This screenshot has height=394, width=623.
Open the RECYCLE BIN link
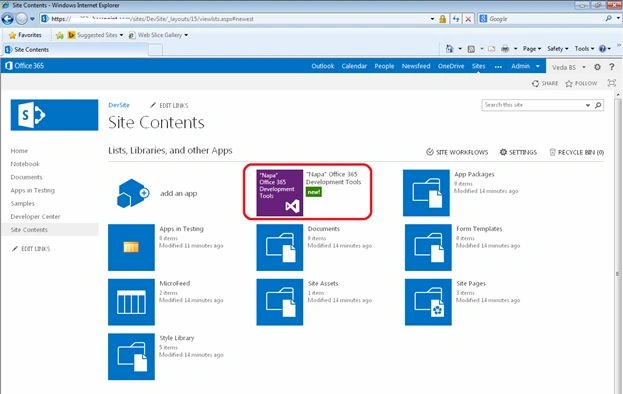point(577,152)
